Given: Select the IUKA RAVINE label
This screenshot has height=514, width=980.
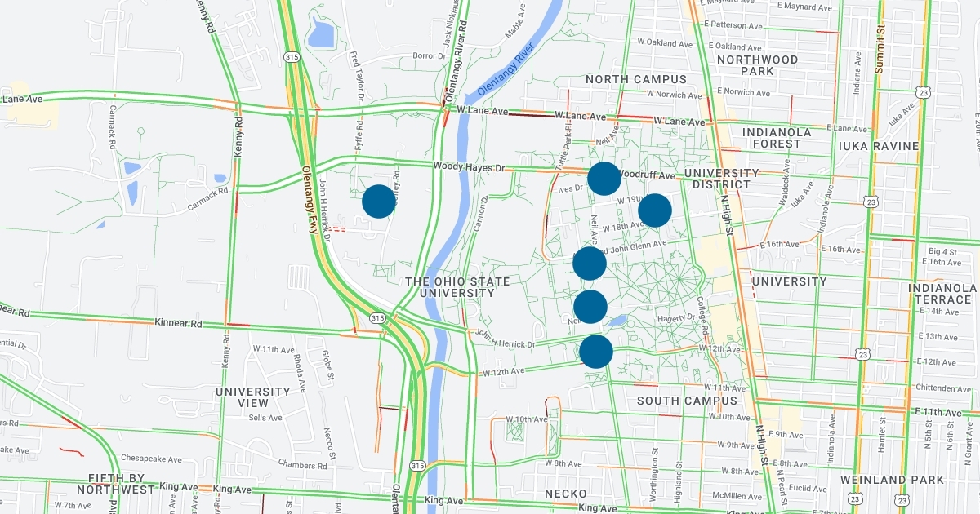Looking at the screenshot, I should click(x=879, y=146).
